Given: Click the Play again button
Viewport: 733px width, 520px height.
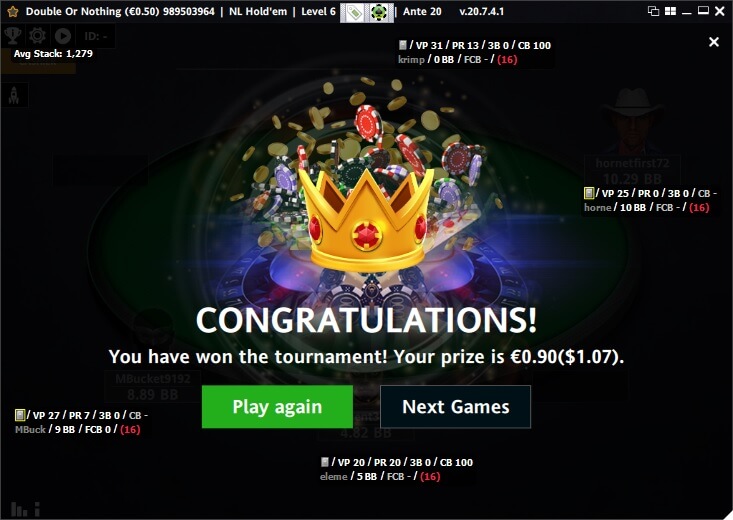Looking at the screenshot, I should 277,406.
